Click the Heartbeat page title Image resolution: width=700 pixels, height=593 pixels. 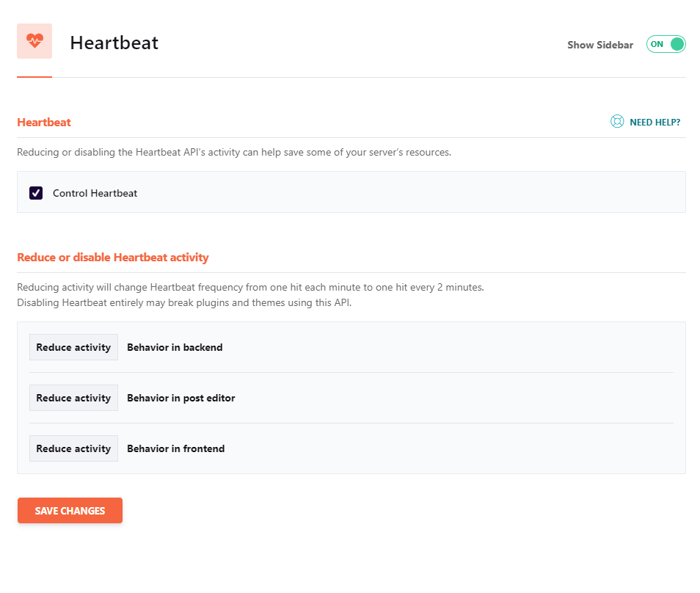[x=114, y=43]
